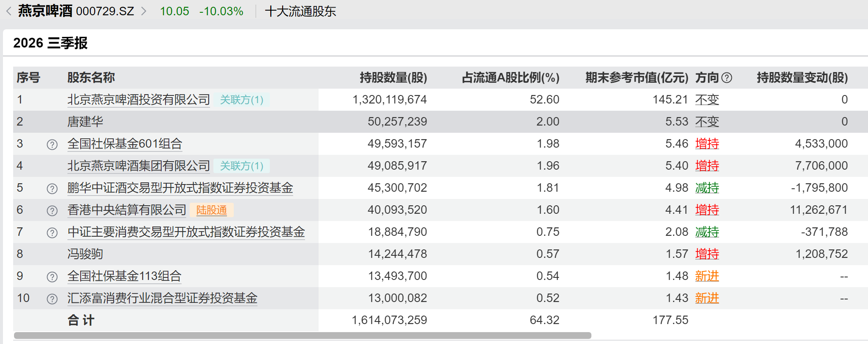Viewport: 868px width, 344px height.
Task: Click change value 11,262,671
Action: coord(819,210)
